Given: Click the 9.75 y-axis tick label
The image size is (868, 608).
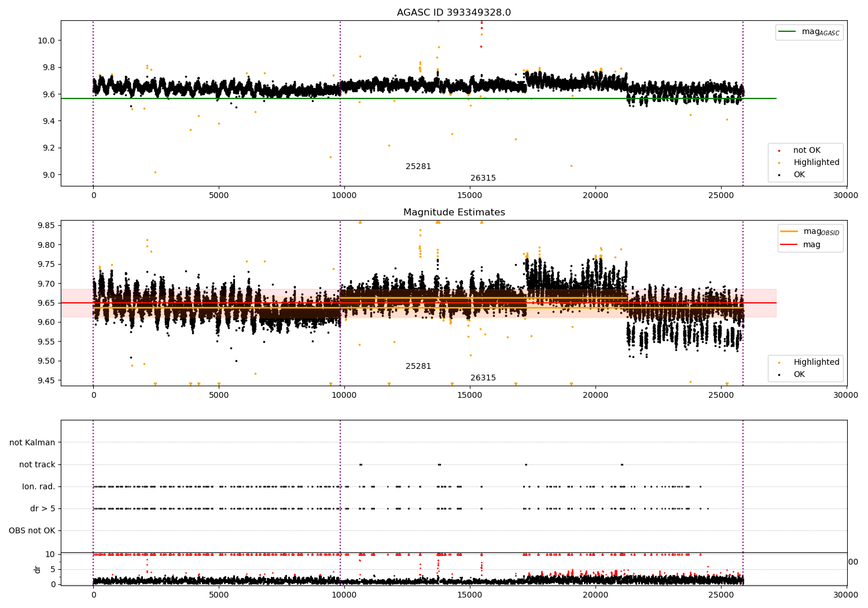Looking at the screenshot, I should [x=46, y=264].
